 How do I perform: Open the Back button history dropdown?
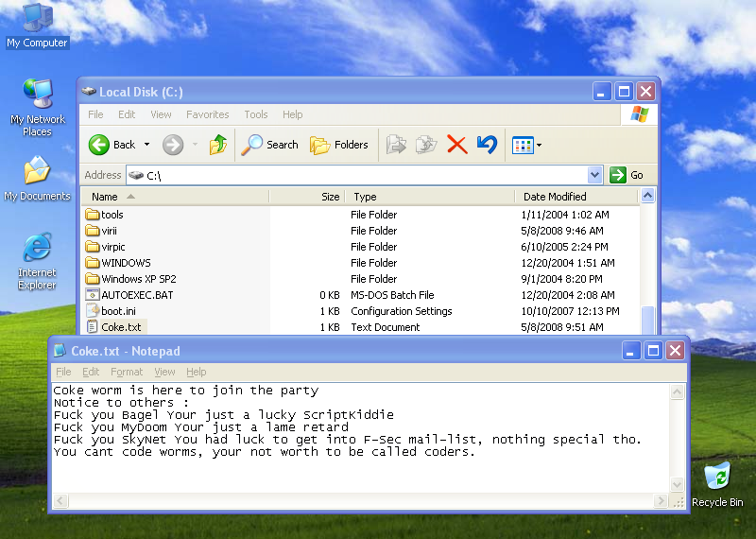tap(147, 145)
